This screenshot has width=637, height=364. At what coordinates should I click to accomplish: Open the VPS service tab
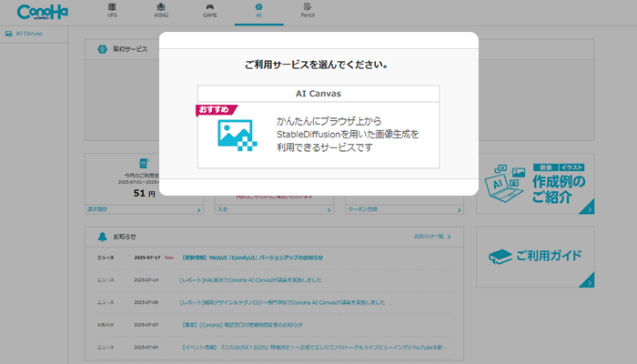[x=112, y=11]
